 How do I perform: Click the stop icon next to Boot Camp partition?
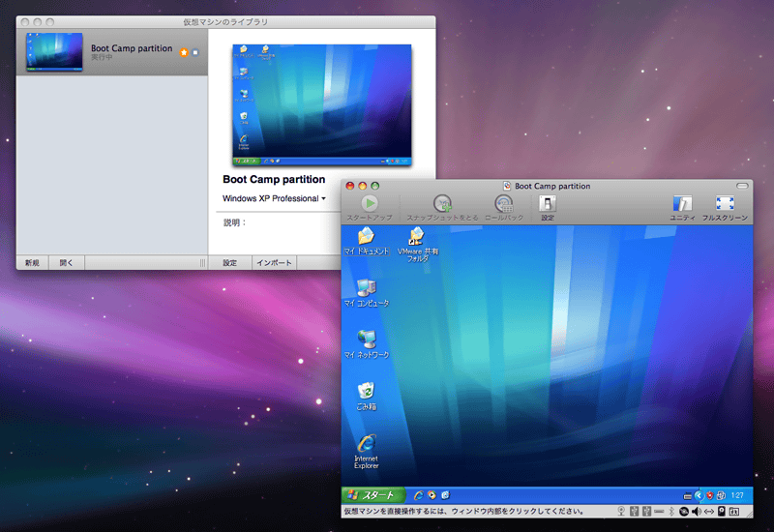[x=195, y=52]
